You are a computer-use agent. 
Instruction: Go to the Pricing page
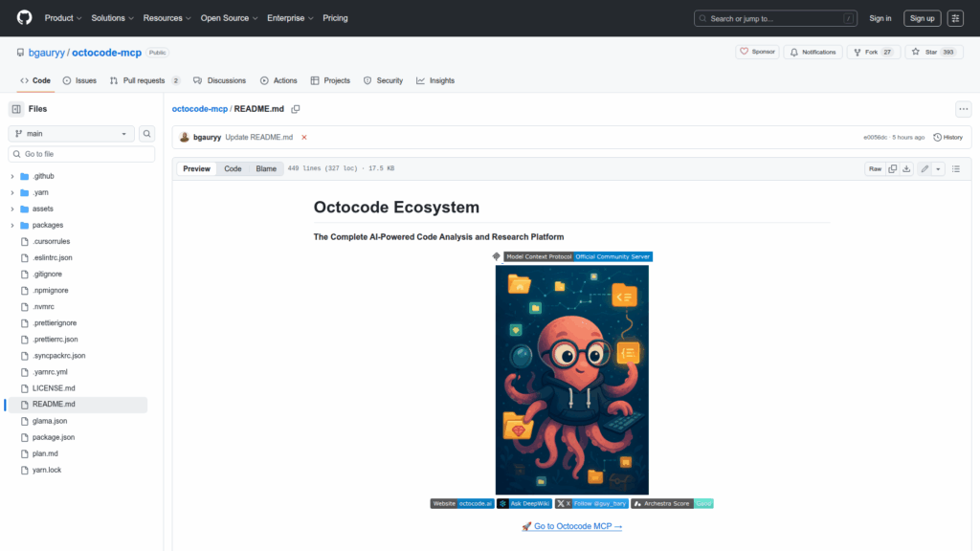pos(335,18)
